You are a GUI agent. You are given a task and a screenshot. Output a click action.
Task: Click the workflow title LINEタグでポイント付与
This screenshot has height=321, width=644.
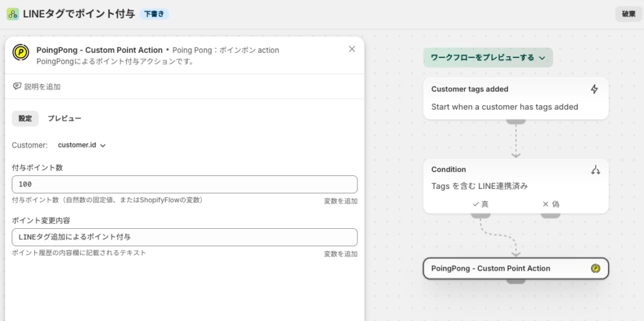(x=79, y=14)
